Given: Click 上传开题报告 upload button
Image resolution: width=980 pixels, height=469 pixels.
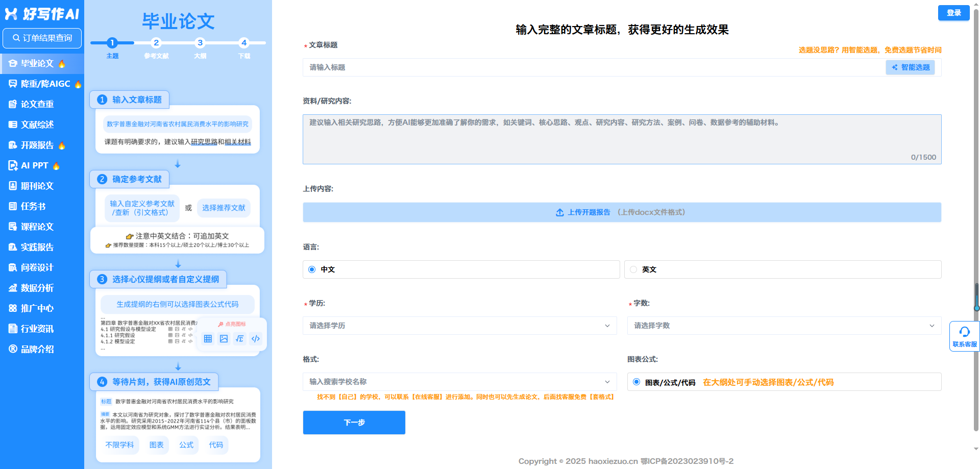Looking at the screenshot, I should tap(622, 212).
